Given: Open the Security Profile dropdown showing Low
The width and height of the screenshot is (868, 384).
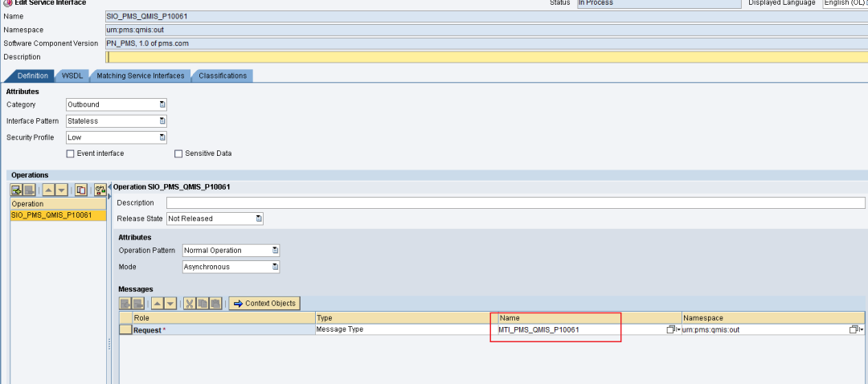Looking at the screenshot, I should click(x=117, y=137).
